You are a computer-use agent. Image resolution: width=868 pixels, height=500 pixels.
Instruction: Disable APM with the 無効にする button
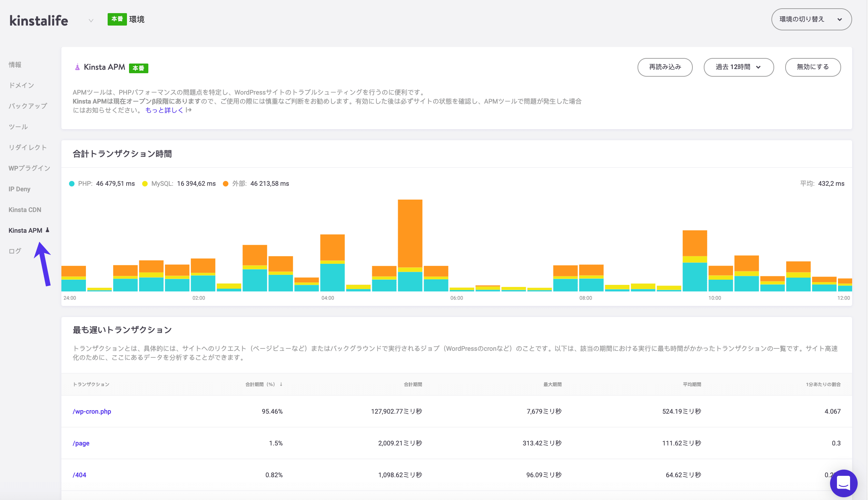[813, 67]
